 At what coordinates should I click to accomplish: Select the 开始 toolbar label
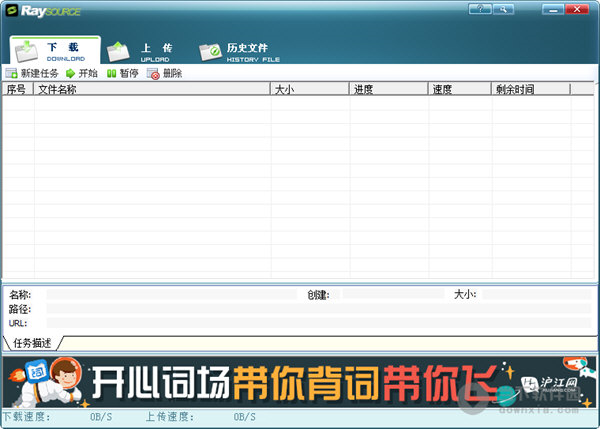(88, 73)
